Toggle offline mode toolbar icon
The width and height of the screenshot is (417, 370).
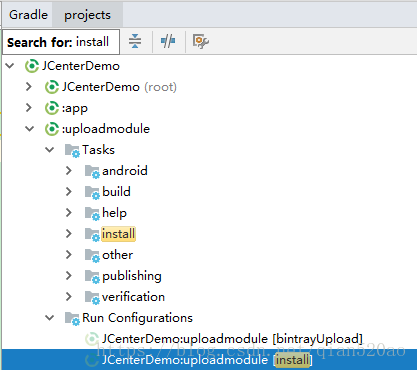pos(168,41)
